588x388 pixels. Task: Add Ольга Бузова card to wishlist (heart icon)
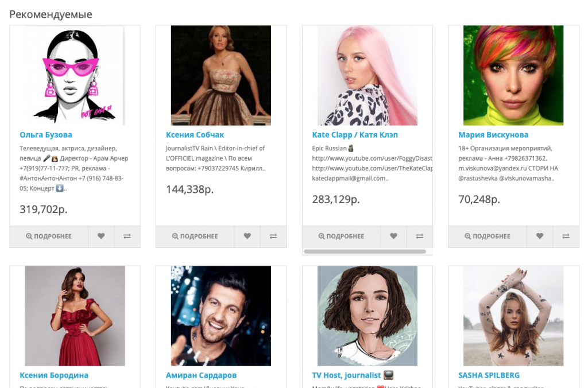pyautogui.click(x=101, y=236)
